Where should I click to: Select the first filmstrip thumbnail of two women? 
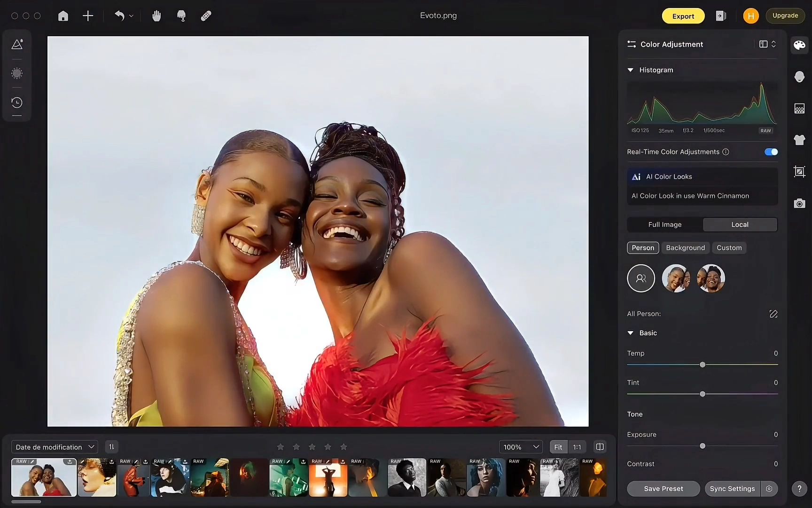point(44,477)
